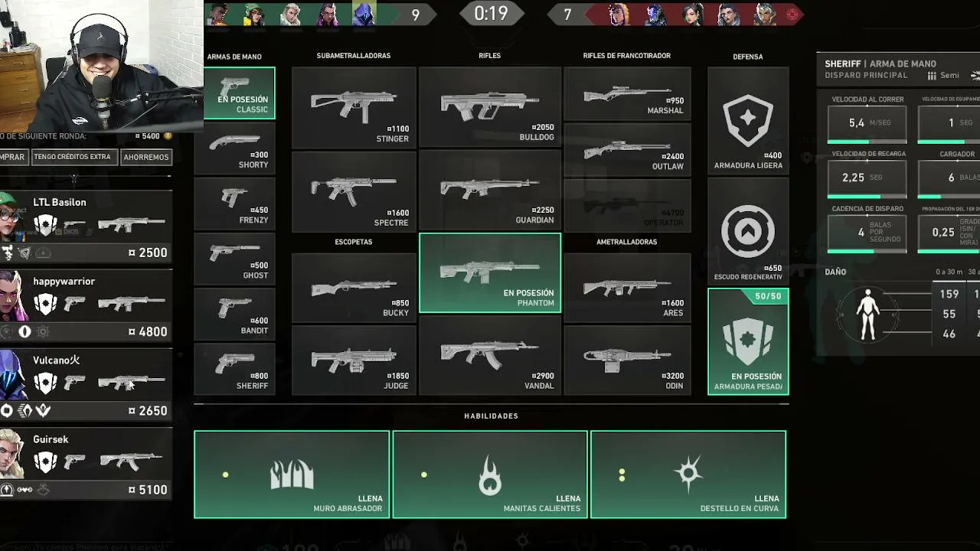
Task: Buy the Ares machine gun
Action: [x=627, y=288]
